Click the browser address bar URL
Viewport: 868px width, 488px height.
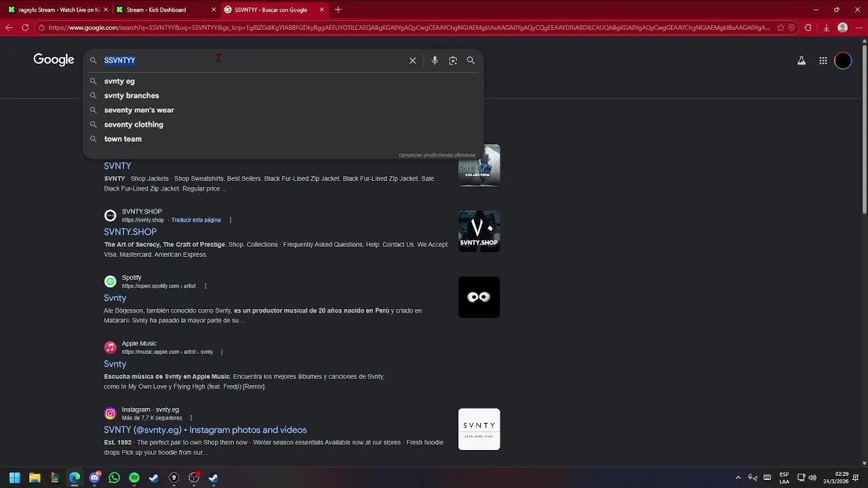tap(409, 28)
